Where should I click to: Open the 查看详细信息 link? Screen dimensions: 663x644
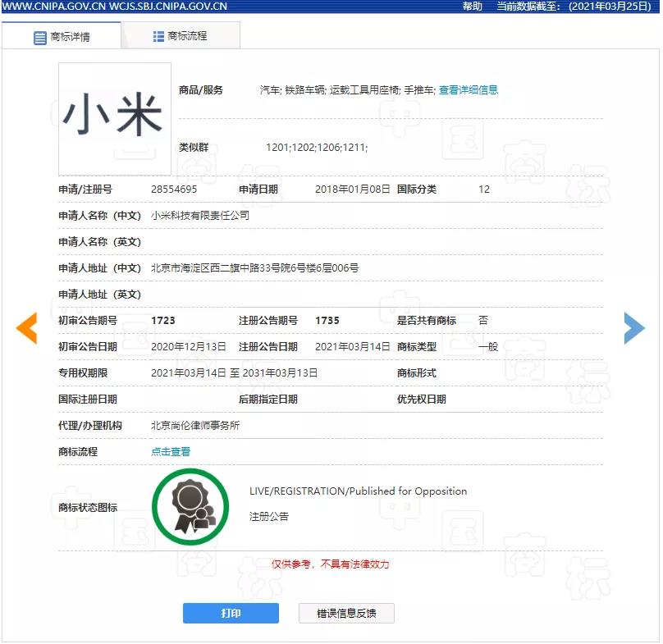(x=468, y=90)
